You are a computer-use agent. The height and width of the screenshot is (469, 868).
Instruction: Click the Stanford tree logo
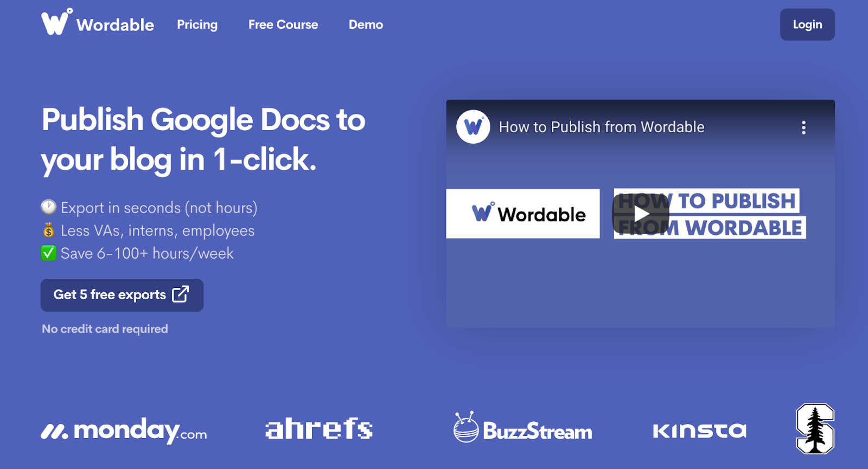(x=815, y=428)
